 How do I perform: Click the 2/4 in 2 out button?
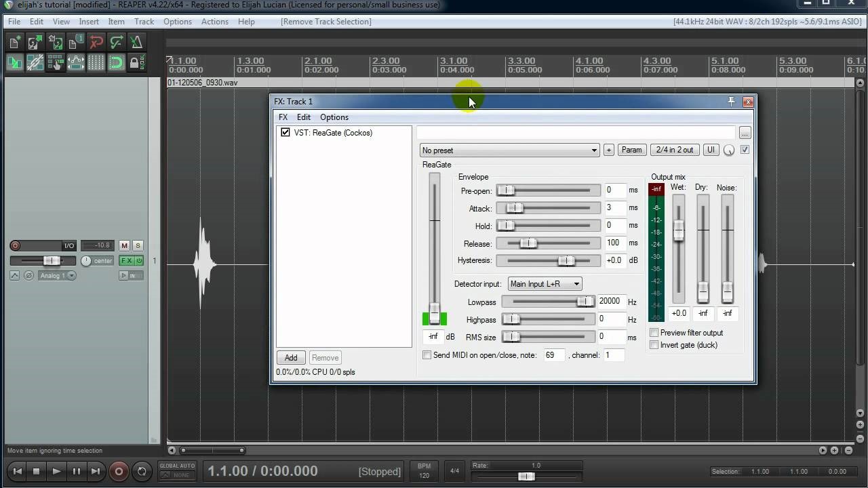675,150
